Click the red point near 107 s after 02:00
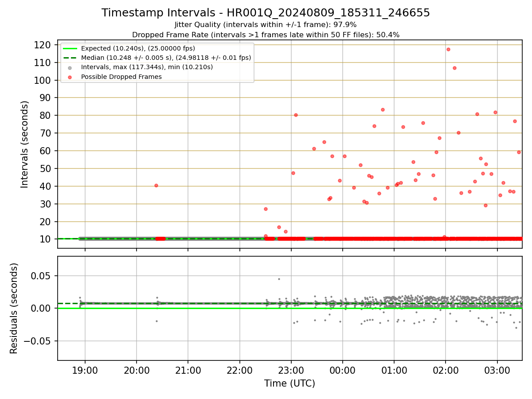 [454, 68]
